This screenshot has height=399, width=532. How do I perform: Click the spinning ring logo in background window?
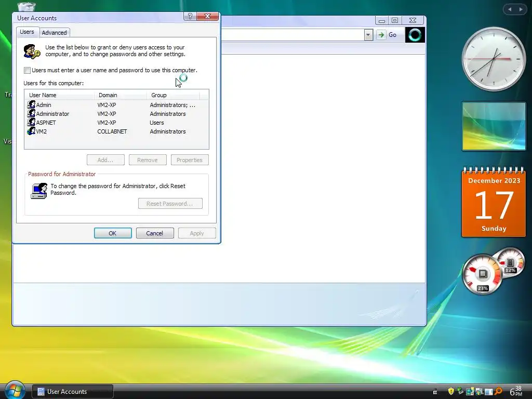coord(415,35)
